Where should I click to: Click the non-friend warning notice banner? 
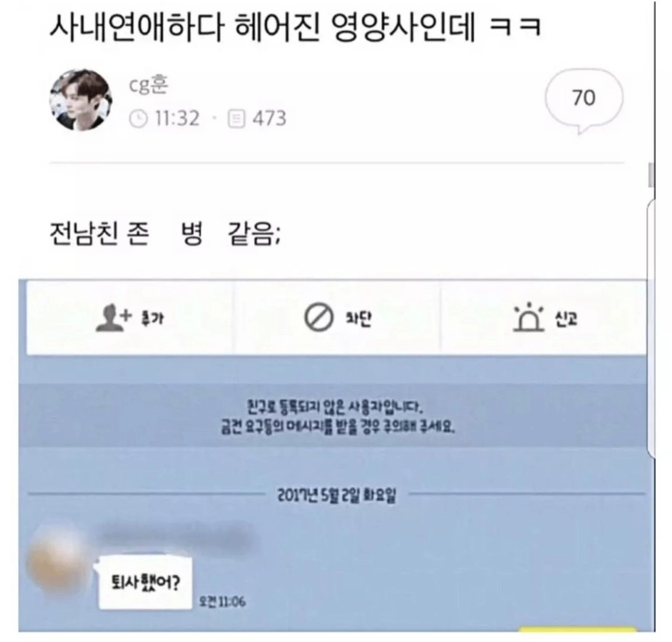[x=337, y=416]
